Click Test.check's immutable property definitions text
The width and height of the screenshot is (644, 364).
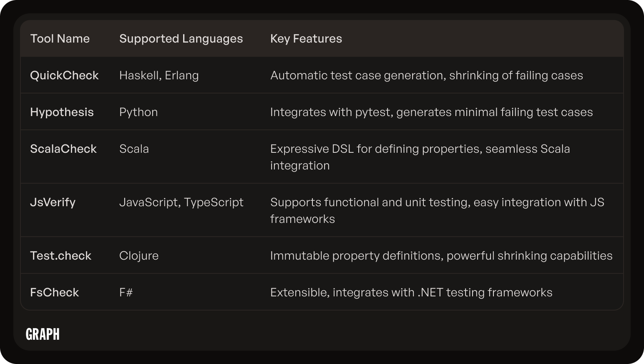[441, 256]
